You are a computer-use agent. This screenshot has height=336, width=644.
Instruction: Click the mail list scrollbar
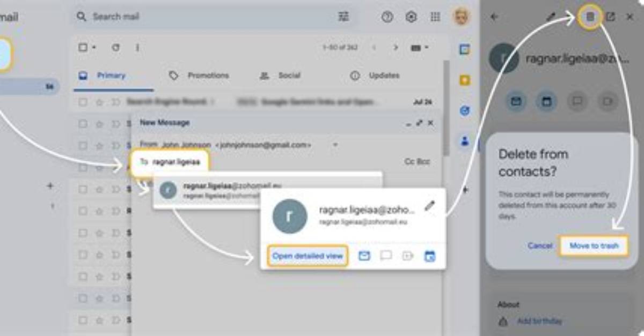click(445, 107)
